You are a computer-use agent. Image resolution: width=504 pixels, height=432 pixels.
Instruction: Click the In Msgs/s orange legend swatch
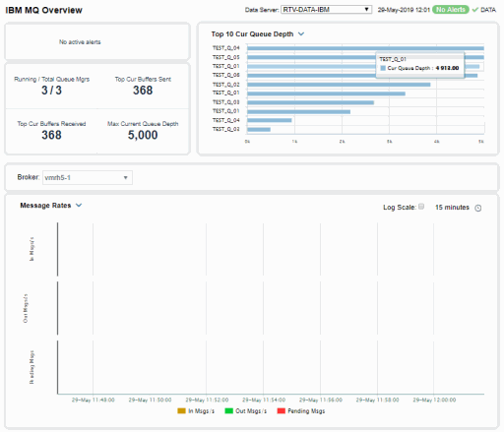pos(181,410)
